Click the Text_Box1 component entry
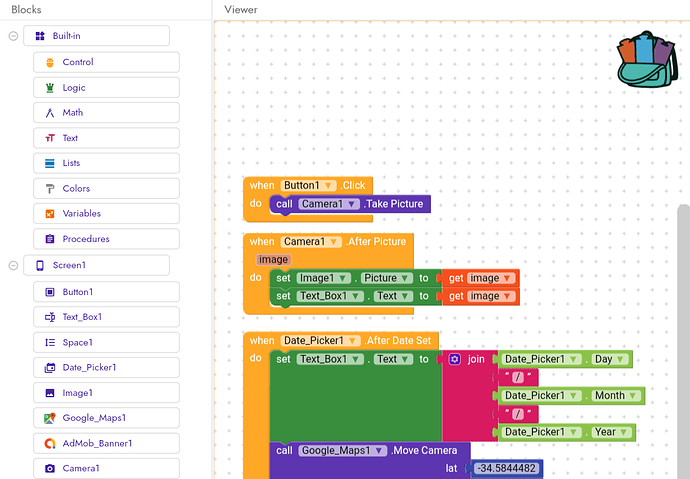The width and height of the screenshot is (690, 479). pyautogui.click(x=106, y=317)
